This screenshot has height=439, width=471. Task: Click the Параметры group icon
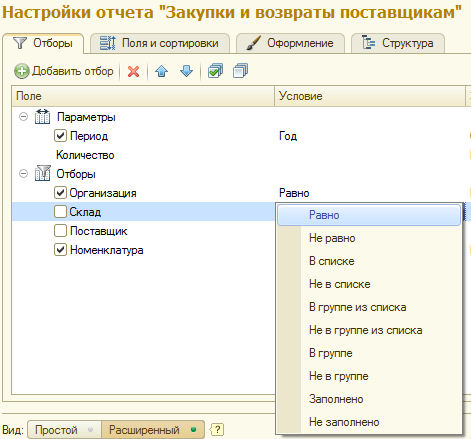43,117
